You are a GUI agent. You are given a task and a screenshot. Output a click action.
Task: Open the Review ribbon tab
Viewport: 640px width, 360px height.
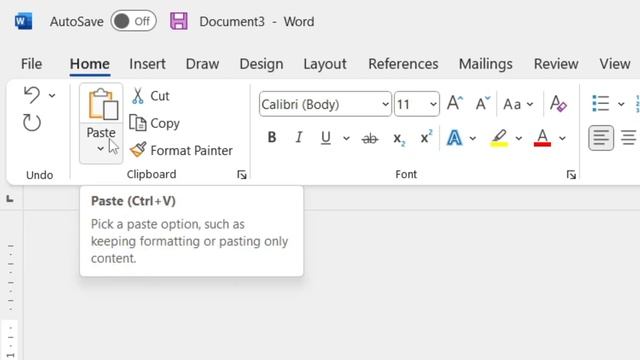[556, 64]
